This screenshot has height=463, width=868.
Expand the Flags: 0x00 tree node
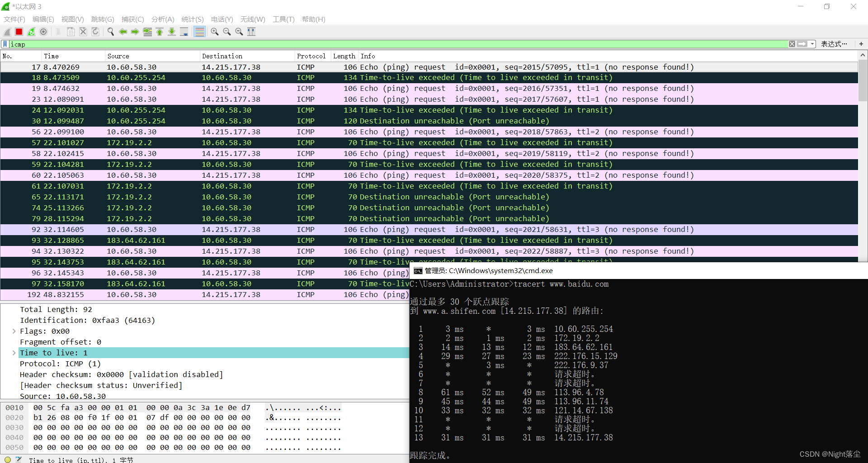click(14, 331)
